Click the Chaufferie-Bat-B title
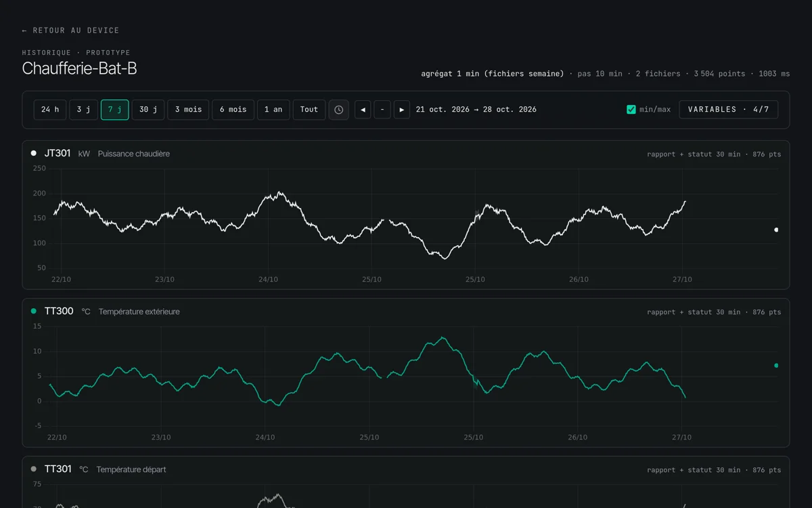The height and width of the screenshot is (508, 812). 79,68
